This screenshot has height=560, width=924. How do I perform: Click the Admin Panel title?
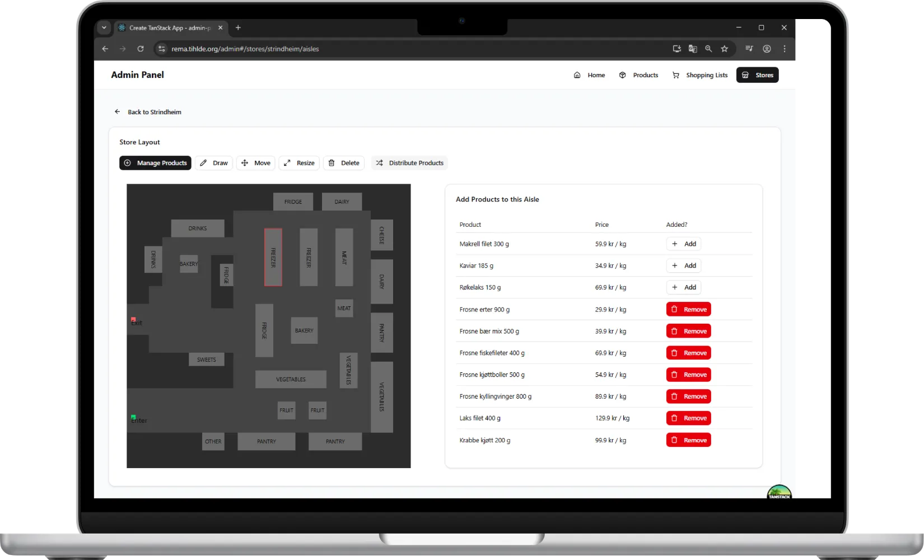click(x=137, y=75)
